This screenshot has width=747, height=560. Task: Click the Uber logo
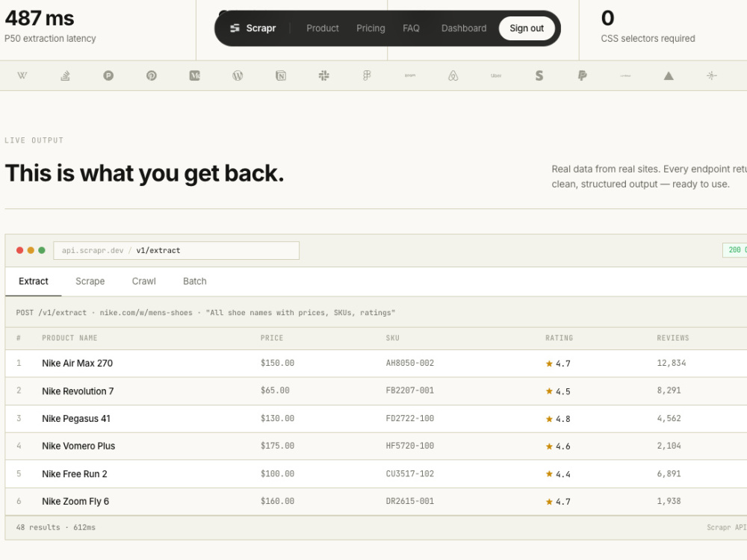coord(496,75)
